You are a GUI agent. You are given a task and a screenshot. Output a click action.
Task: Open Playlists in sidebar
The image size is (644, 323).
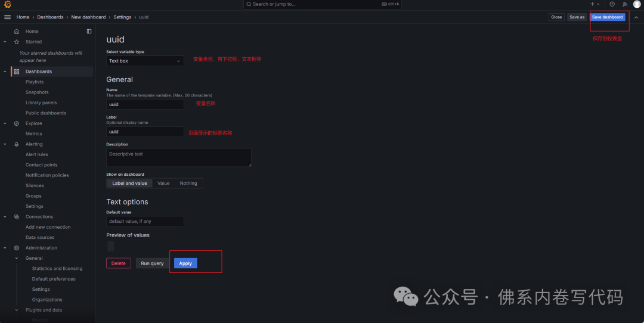pos(35,82)
